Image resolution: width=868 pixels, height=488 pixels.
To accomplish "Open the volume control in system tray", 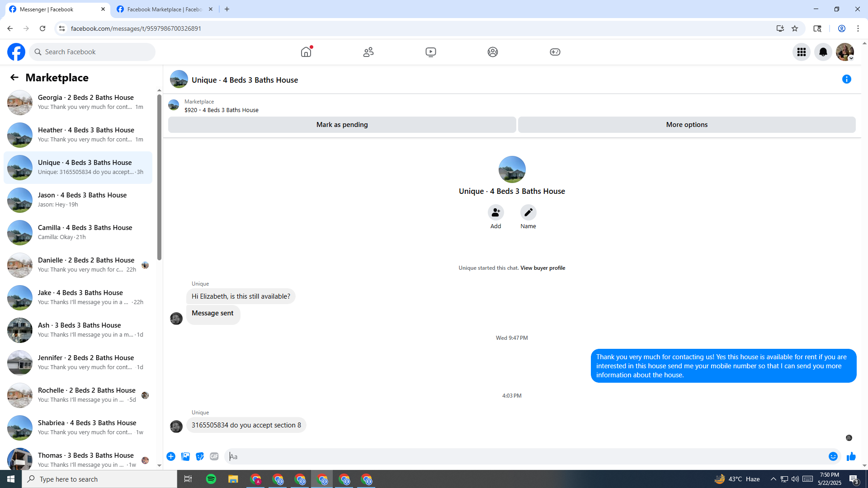I will [x=795, y=479].
